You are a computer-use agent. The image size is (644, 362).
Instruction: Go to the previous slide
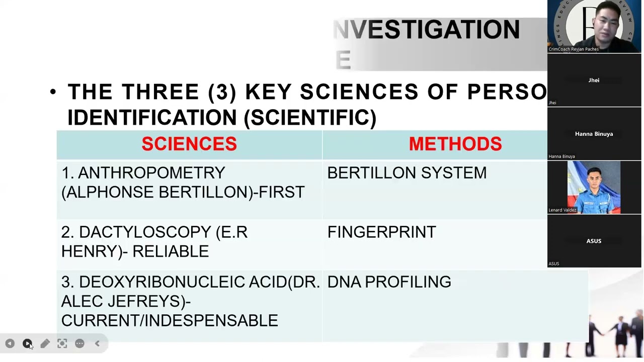click(10, 343)
